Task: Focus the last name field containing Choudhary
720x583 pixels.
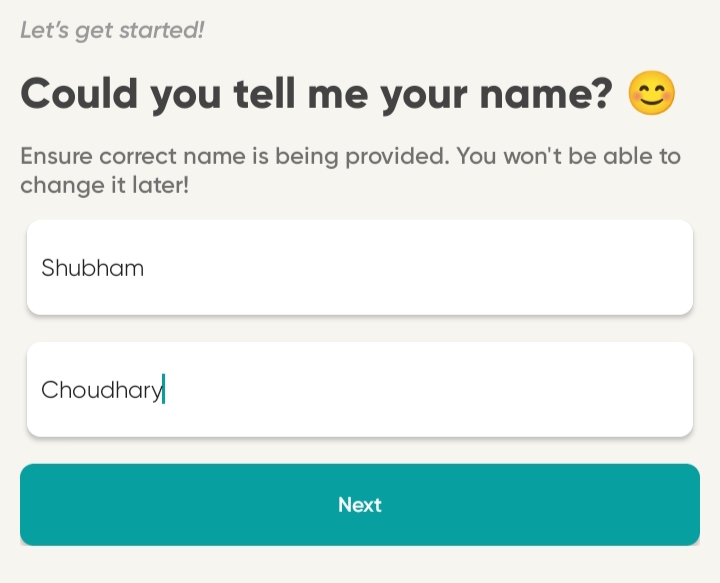Action: [360, 389]
